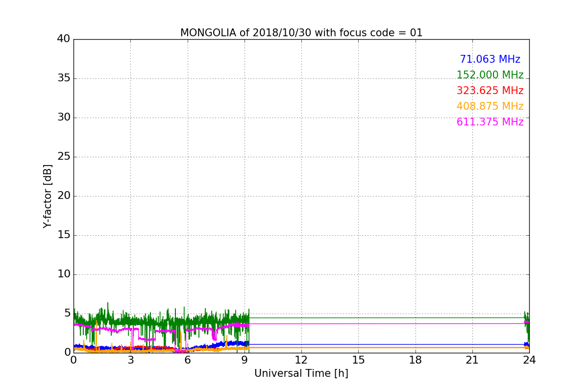588x392 pixels.
Task: Click y-axis tick label 35
Action: tap(63, 78)
